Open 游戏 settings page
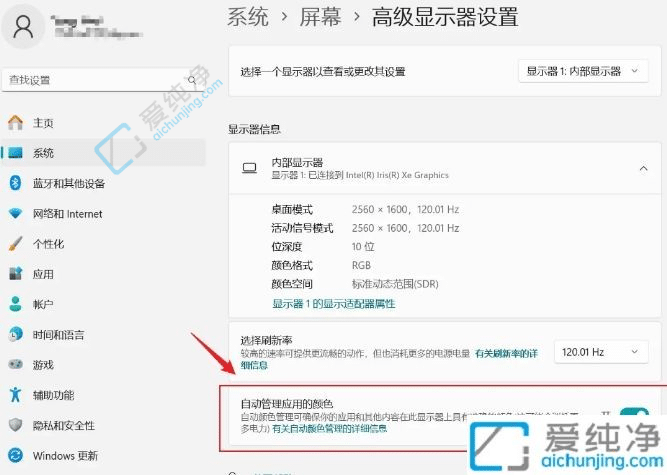Screen dimensions: 667x475 pyautogui.click(x=43, y=365)
